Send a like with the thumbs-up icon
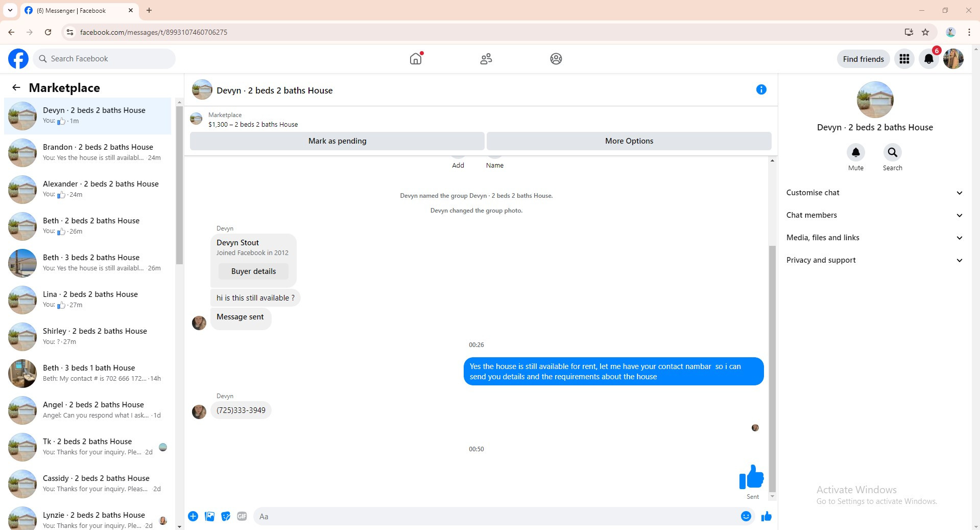 (767, 516)
